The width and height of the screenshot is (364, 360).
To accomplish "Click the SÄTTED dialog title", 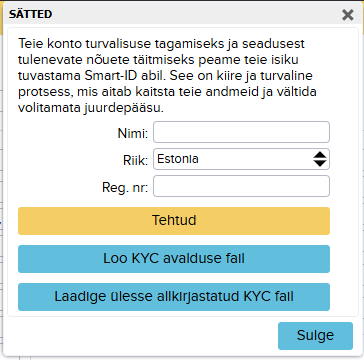I will point(30,14).
